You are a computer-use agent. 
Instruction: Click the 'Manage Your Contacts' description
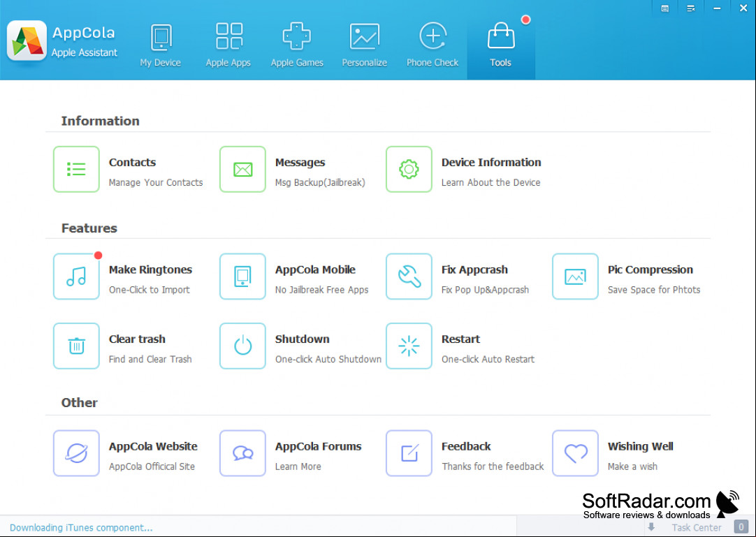(156, 183)
